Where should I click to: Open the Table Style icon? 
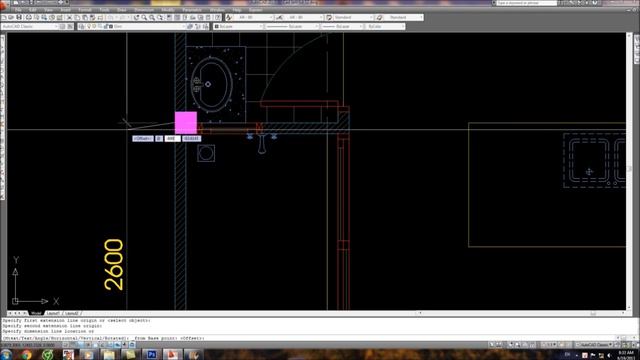[329, 18]
